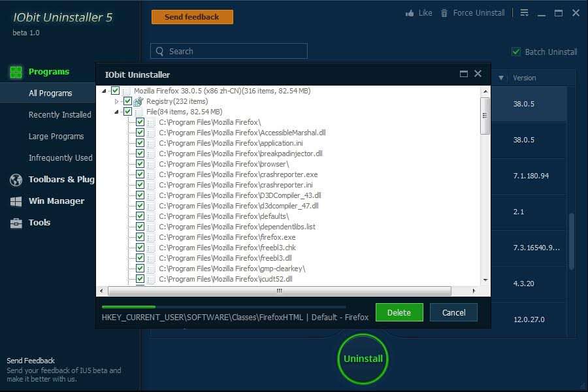Open the options menu icon in title bar

tap(524, 13)
